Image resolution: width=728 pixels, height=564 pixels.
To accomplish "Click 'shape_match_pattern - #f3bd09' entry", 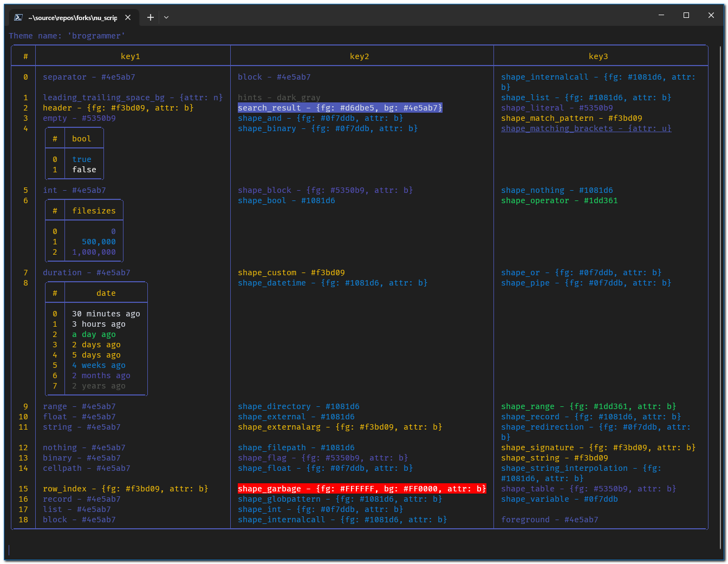I will (x=571, y=118).
